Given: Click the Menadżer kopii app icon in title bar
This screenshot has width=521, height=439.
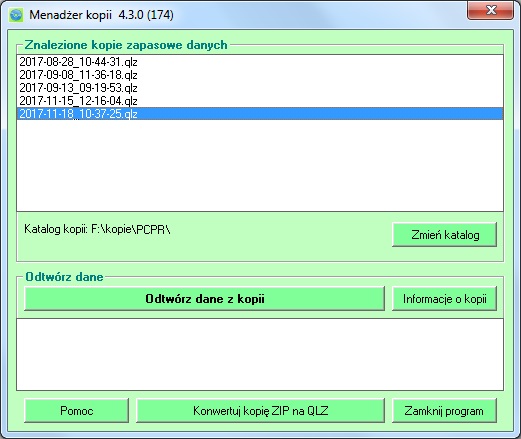Looking at the screenshot, I should click(x=16, y=15).
